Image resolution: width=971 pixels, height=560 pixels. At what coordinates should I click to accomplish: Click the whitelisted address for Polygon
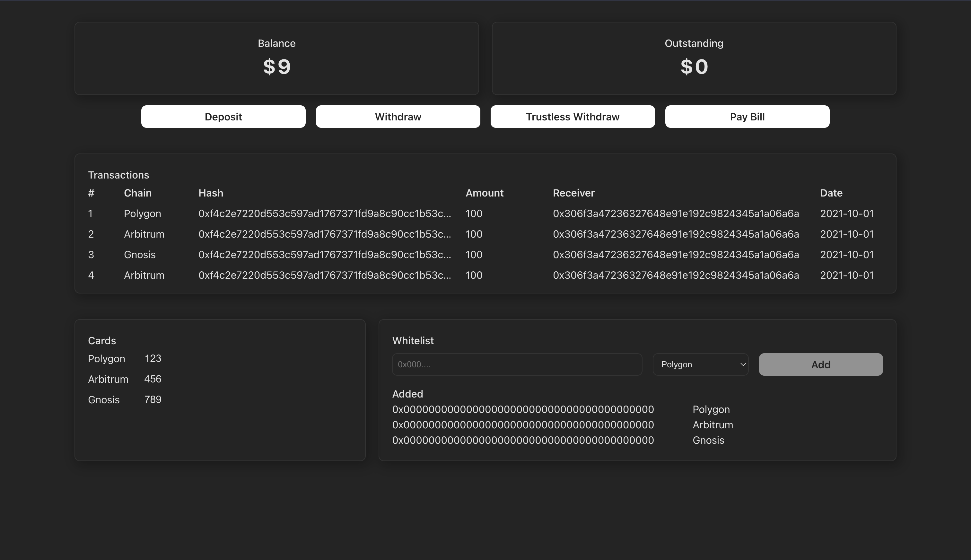coord(523,409)
